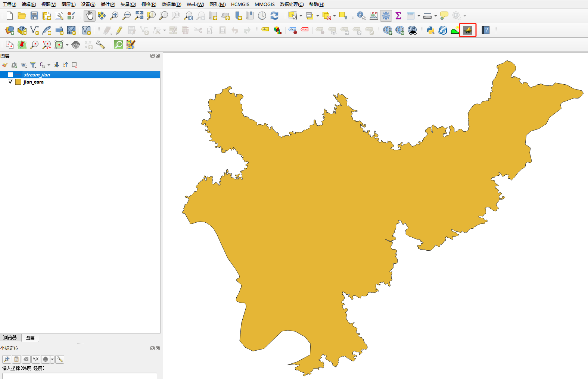Open an existing project folder icon
This screenshot has width=588, height=379.
click(22, 16)
